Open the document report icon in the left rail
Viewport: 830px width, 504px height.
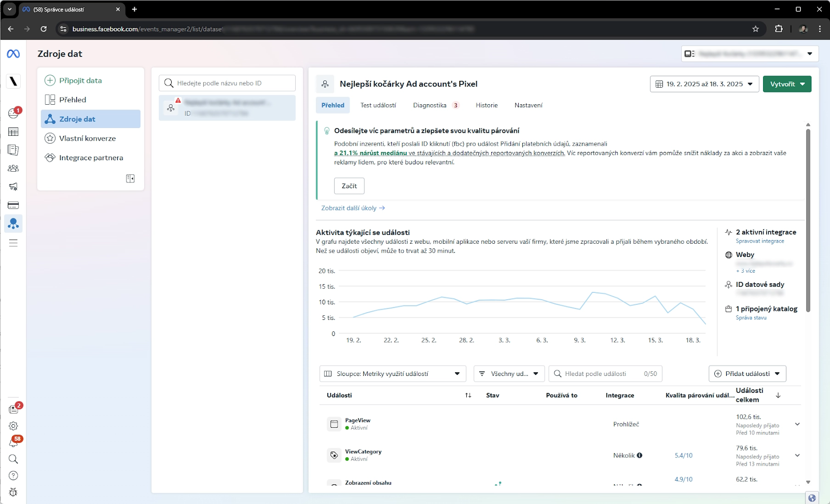click(x=13, y=150)
